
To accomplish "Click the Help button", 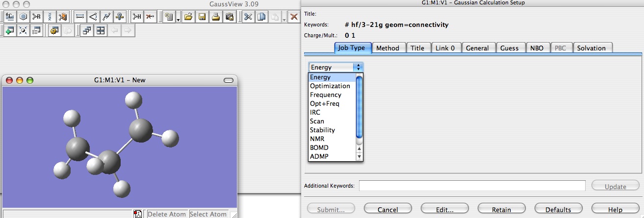I will tap(615, 209).
